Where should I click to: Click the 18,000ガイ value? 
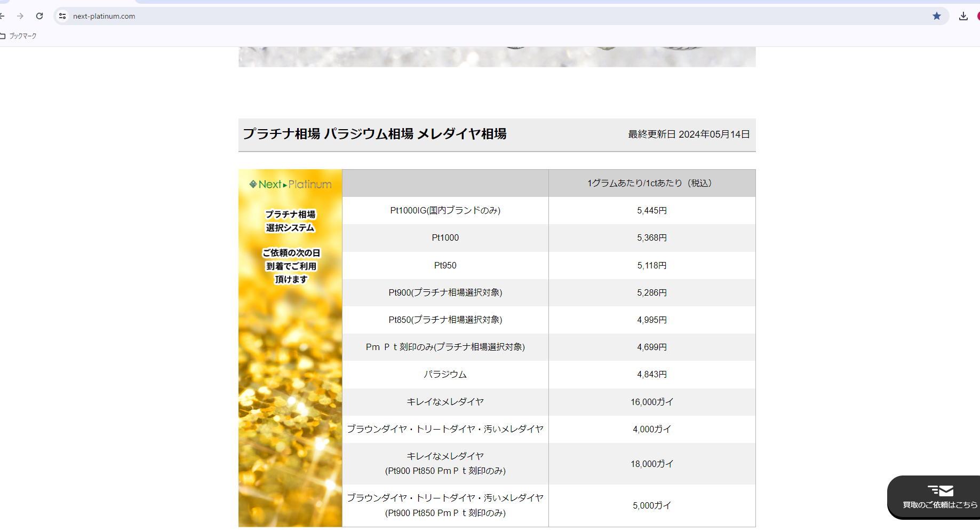click(652, 464)
